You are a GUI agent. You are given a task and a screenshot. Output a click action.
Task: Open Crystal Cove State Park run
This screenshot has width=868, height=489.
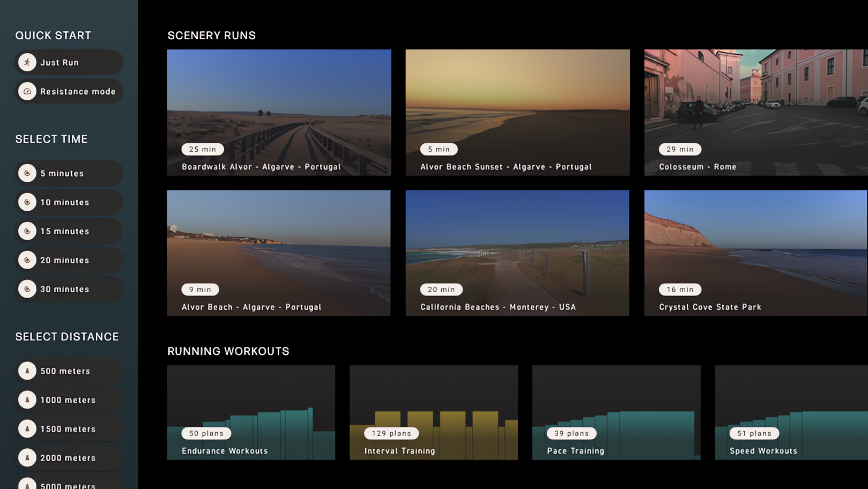click(755, 253)
